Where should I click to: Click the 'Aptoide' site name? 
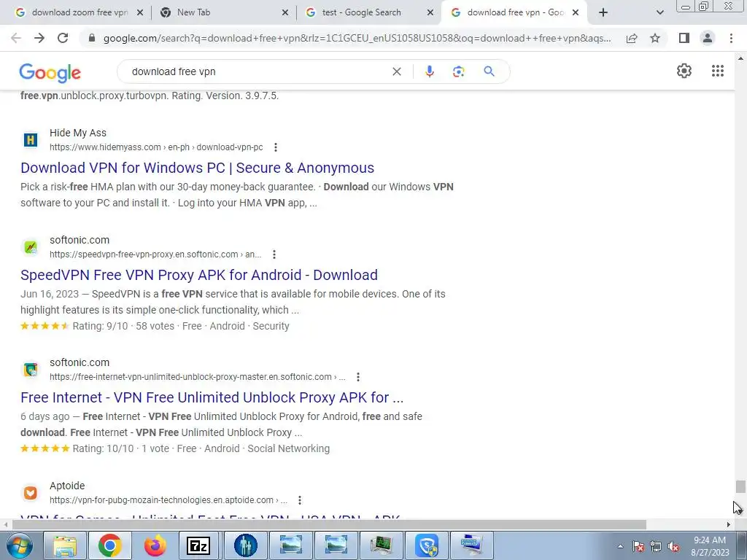[x=67, y=486]
